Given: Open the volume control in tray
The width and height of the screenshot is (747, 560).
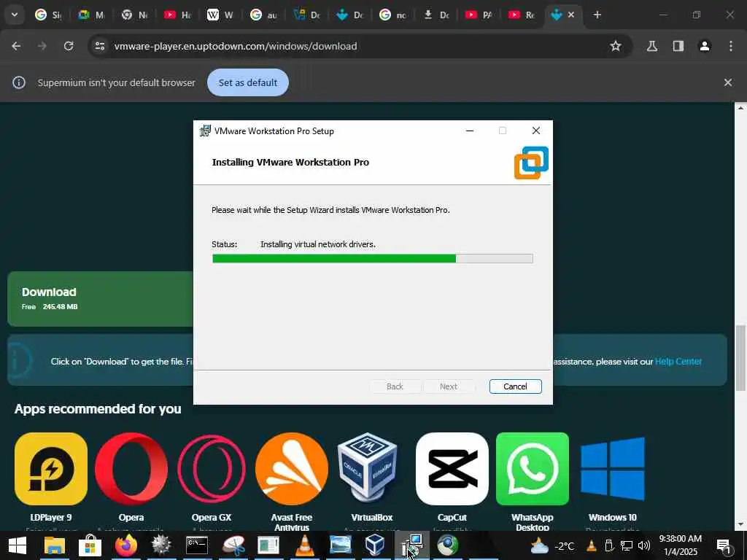Looking at the screenshot, I should pyautogui.click(x=643, y=545).
